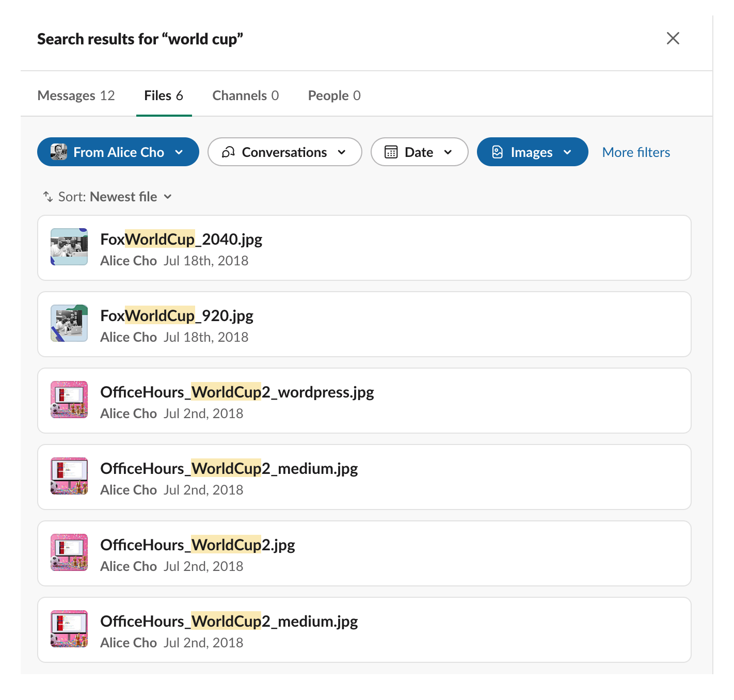
Task: Click the search results heading text
Action: tap(140, 39)
